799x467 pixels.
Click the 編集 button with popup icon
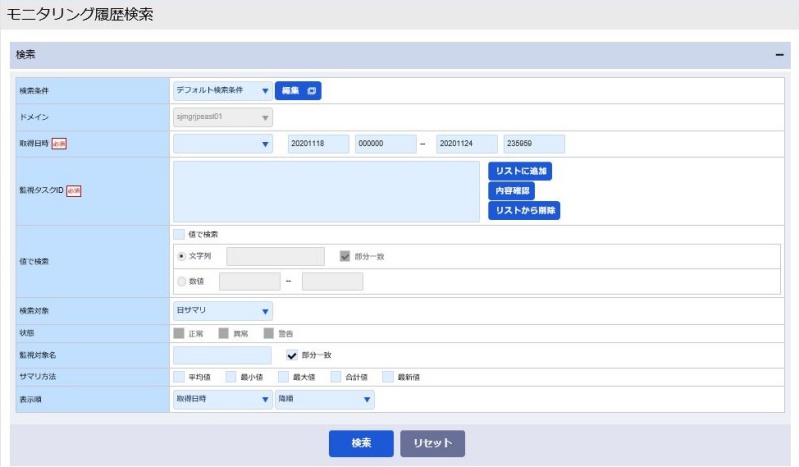point(298,91)
